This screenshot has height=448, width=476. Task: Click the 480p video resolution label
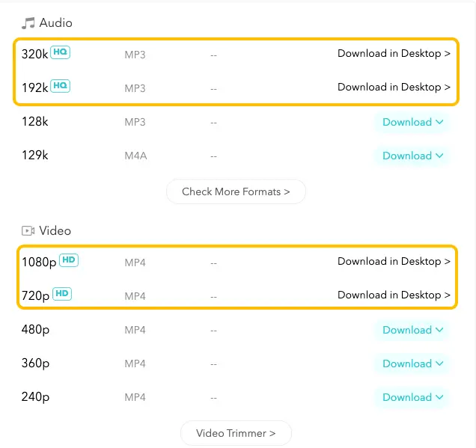coord(36,330)
